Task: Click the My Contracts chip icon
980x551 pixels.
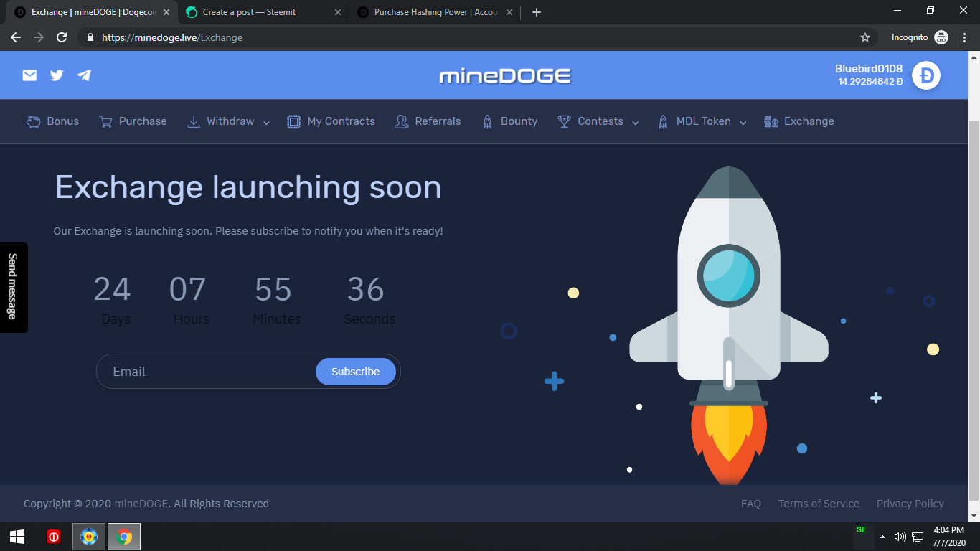Action: tap(293, 121)
